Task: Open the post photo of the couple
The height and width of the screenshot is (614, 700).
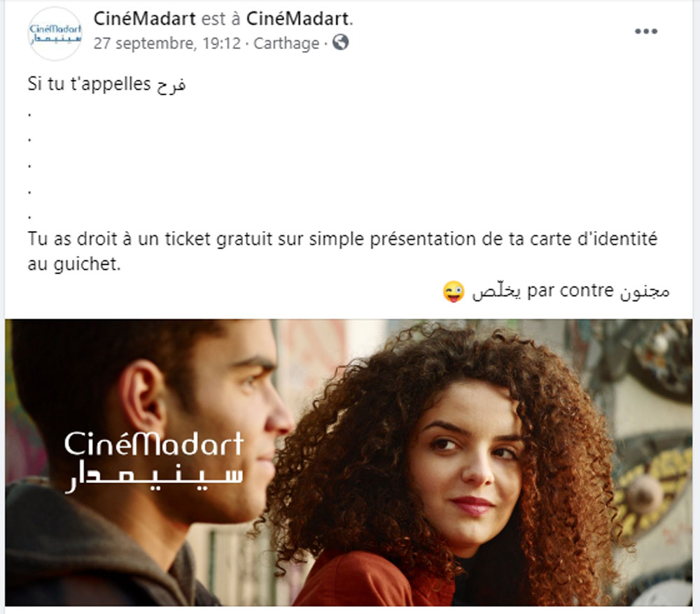Action: (x=349, y=462)
